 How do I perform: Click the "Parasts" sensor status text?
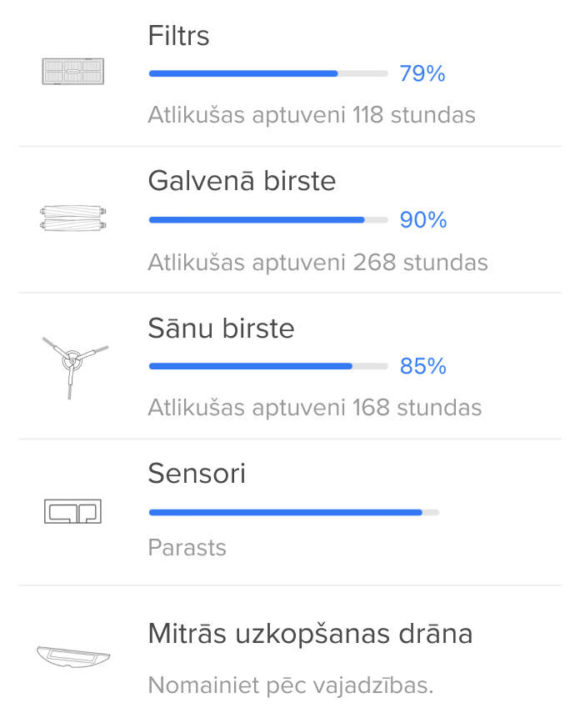[x=187, y=548]
